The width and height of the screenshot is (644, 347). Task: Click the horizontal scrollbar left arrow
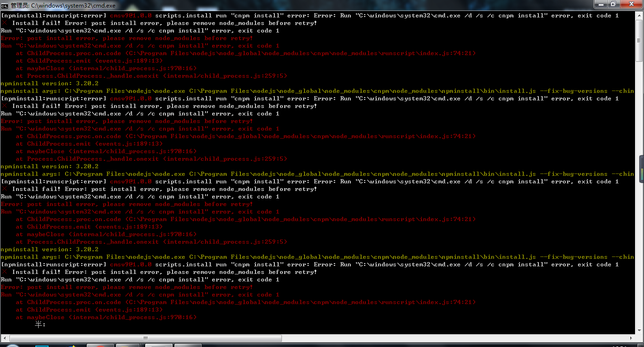[x=5, y=338]
